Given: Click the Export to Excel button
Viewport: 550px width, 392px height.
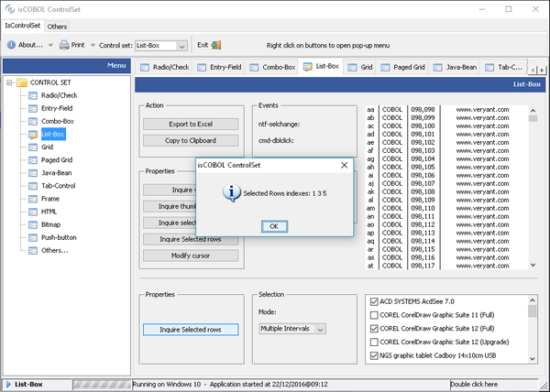Looking at the screenshot, I should point(192,124).
